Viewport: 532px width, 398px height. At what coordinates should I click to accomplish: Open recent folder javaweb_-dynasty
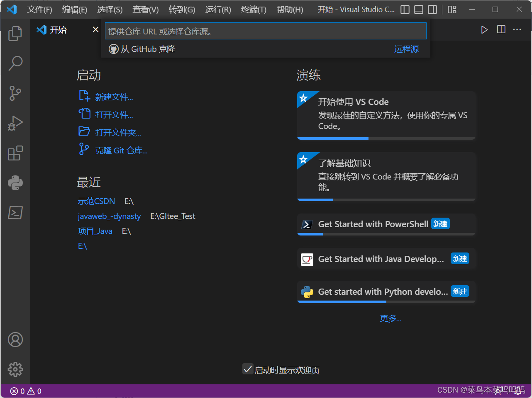coord(109,216)
